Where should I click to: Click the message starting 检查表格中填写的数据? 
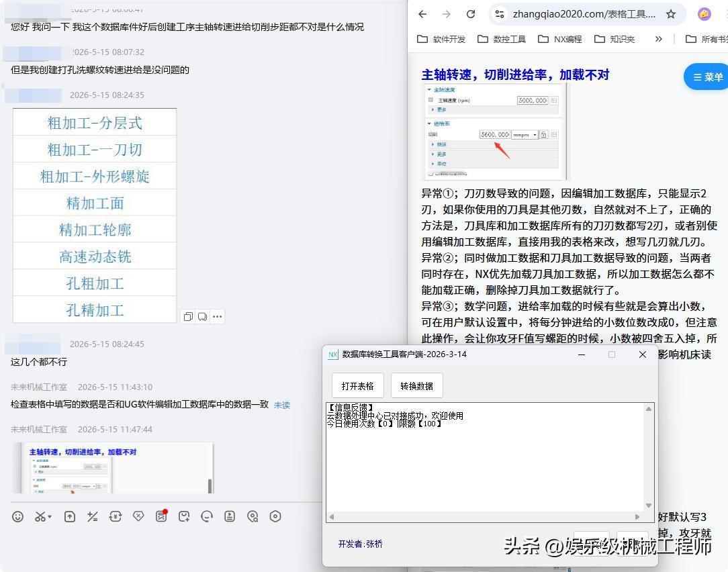pos(140,404)
